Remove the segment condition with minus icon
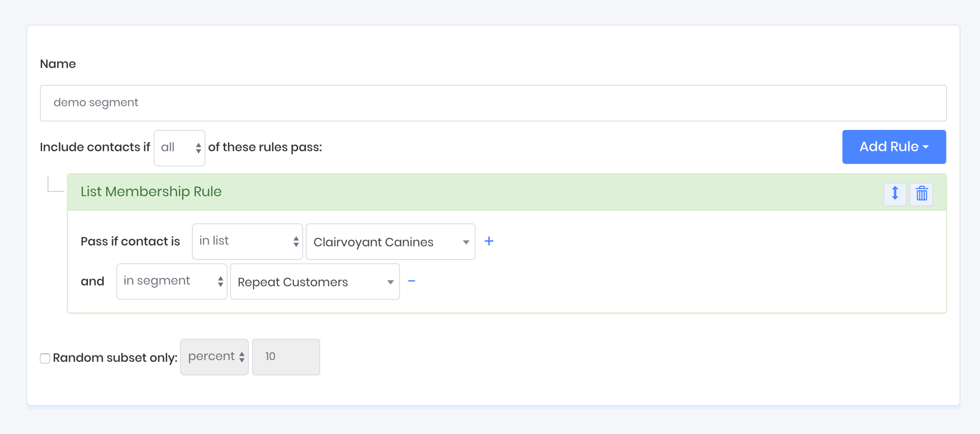Screen dimensions: 980x434 [411, 281]
